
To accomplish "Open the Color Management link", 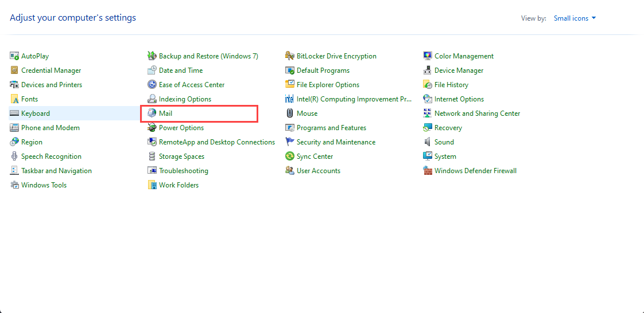I will [x=464, y=56].
